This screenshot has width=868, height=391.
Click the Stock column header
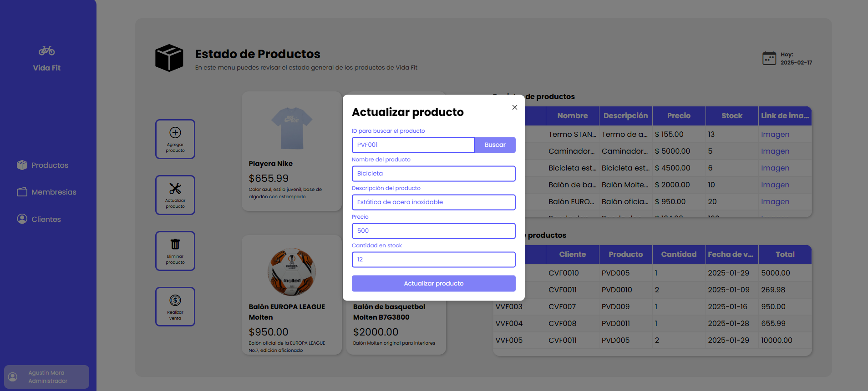click(732, 116)
